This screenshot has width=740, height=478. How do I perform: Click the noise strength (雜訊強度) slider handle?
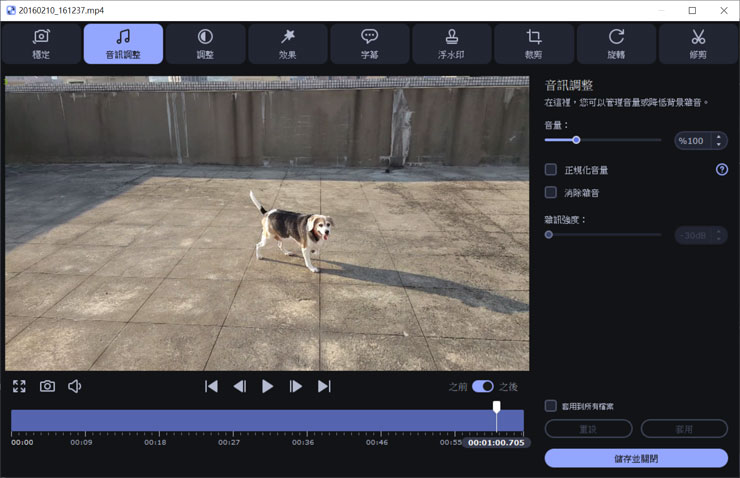pos(548,235)
